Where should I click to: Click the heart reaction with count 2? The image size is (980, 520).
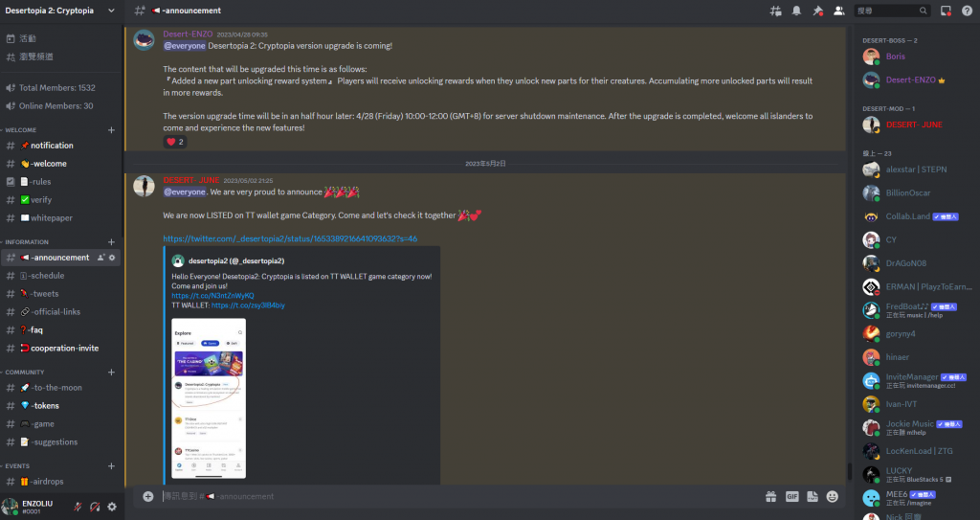pyautogui.click(x=175, y=142)
